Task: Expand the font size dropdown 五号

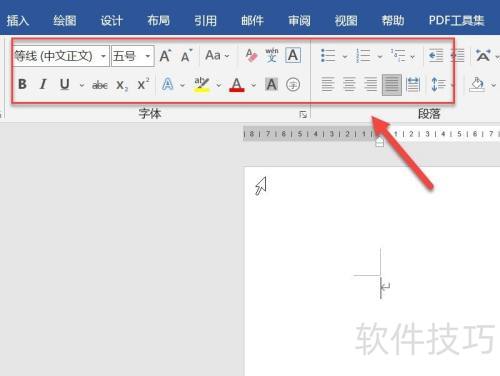Action: (148, 56)
